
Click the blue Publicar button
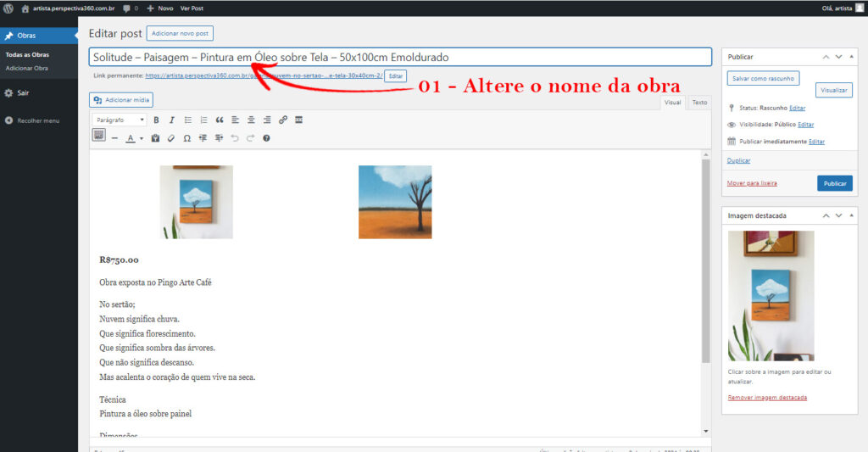tap(835, 183)
